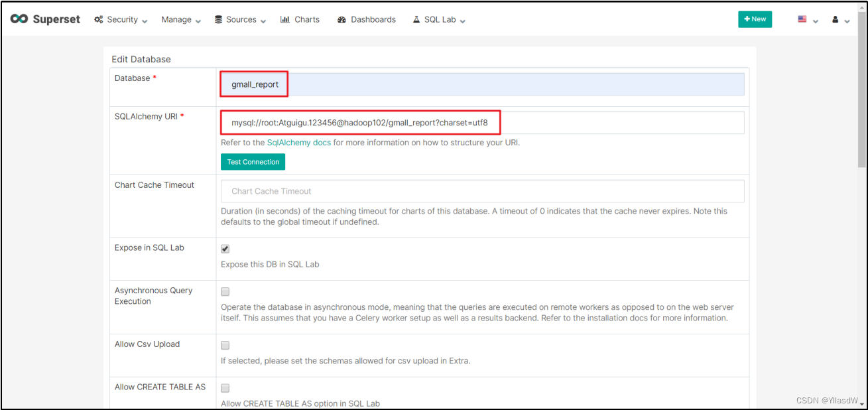The width and height of the screenshot is (868, 410).
Task: Click the Charts bar-graph icon
Action: (x=285, y=20)
